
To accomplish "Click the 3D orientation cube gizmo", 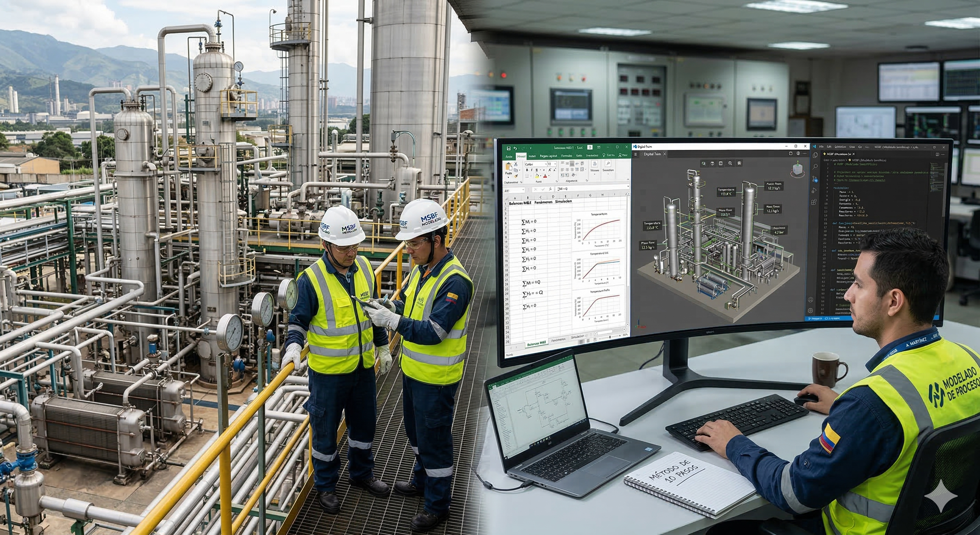I will (798, 169).
